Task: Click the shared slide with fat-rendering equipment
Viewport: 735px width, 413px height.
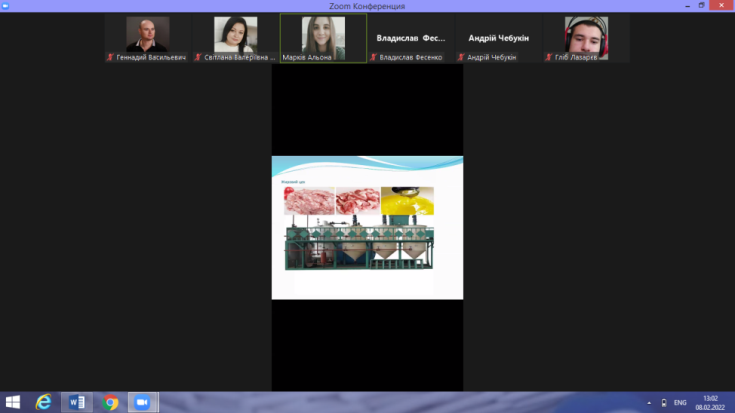Action: [x=368, y=228]
